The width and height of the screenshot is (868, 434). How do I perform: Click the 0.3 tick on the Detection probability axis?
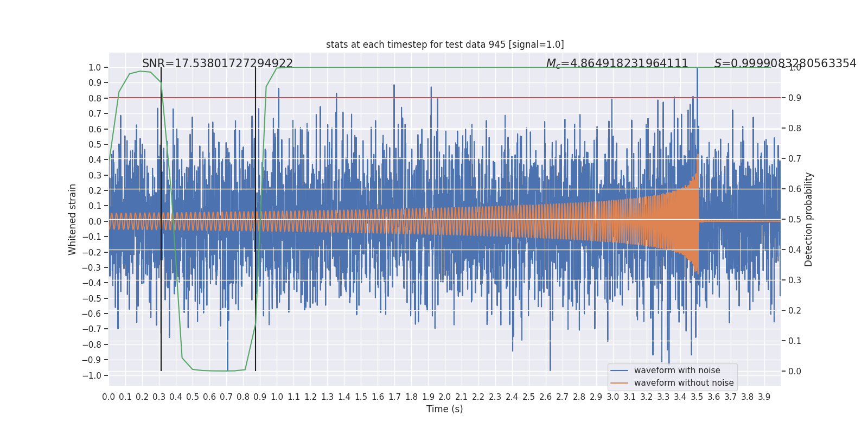tap(795, 280)
